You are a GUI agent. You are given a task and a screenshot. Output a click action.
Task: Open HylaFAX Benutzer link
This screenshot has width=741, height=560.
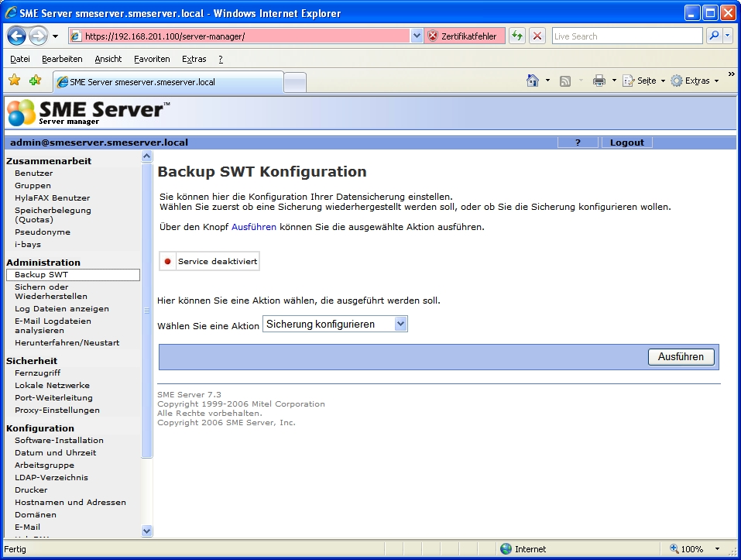click(x=52, y=198)
